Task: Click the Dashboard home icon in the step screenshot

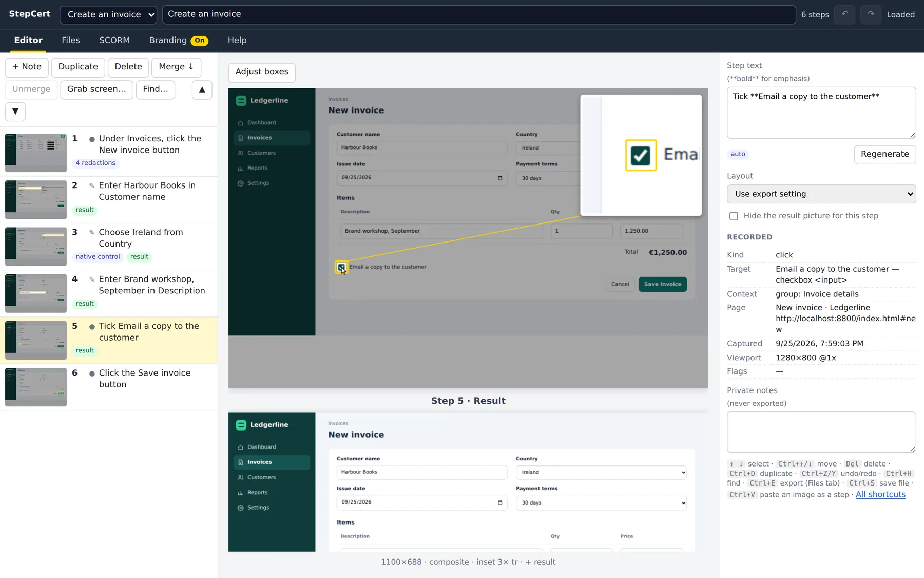Action: [240, 123]
